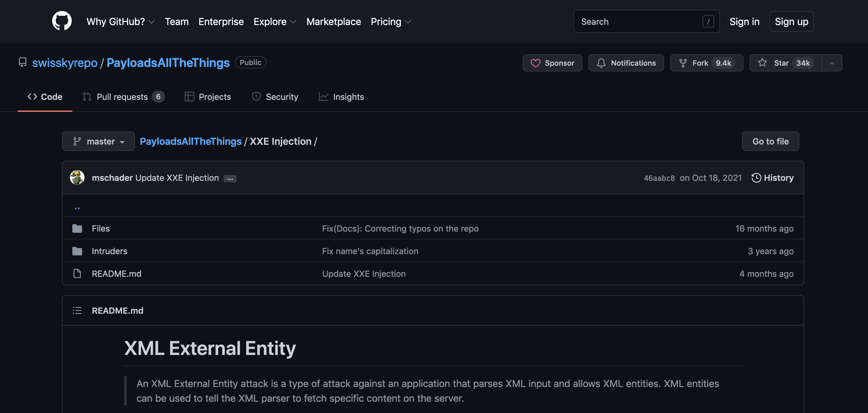Open the GitHub homepage via octocat logo
Image resolution: width=868 pixels, height=413 pixels.
pos(62,21)
